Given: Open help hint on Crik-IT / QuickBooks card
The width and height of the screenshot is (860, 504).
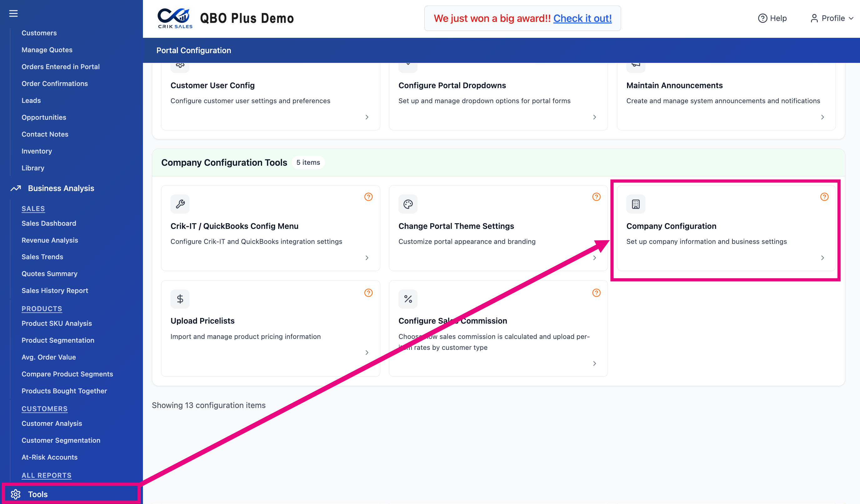Looking at the screenshot, I should click(368, 197).
